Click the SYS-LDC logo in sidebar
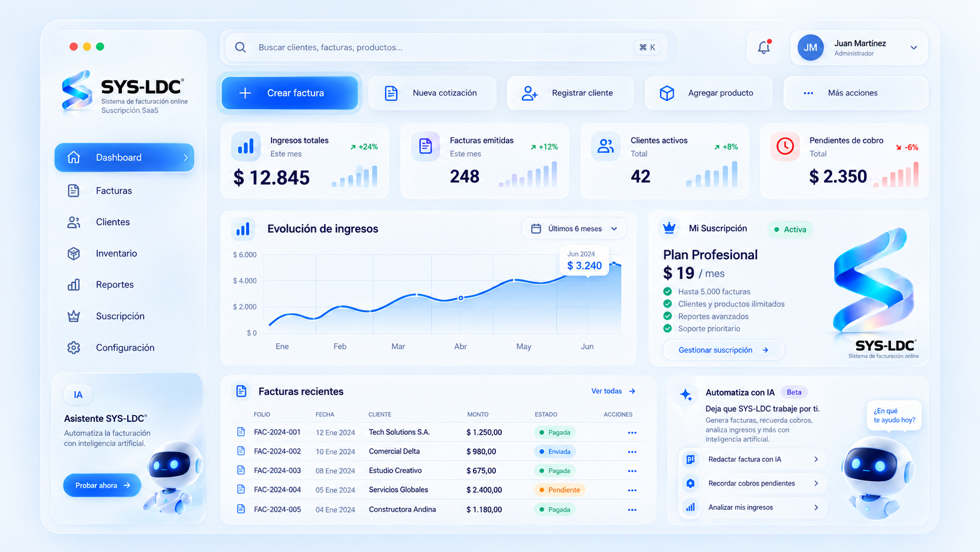This screenshot has height=552, width=980. (x=124, y=92)
